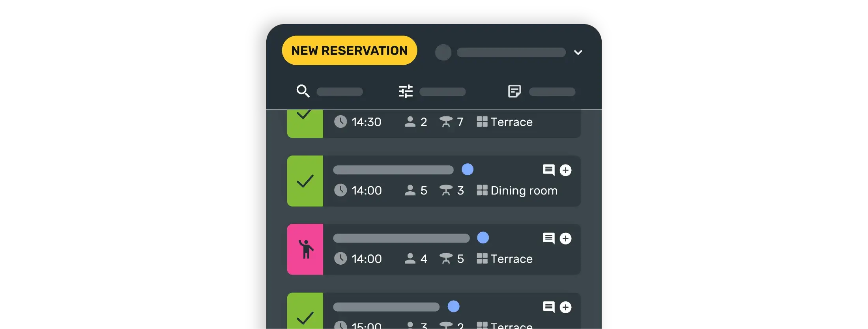Click the profile avatar circle
This screenshot has width=868, height=329.
click(x=443, y=52)
